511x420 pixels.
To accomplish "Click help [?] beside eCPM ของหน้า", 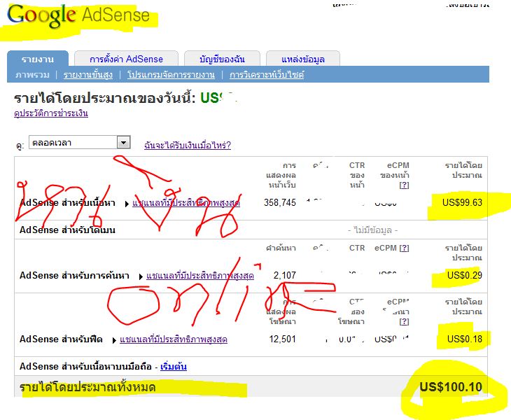I will pyautogui.click(x=404, y=185).
